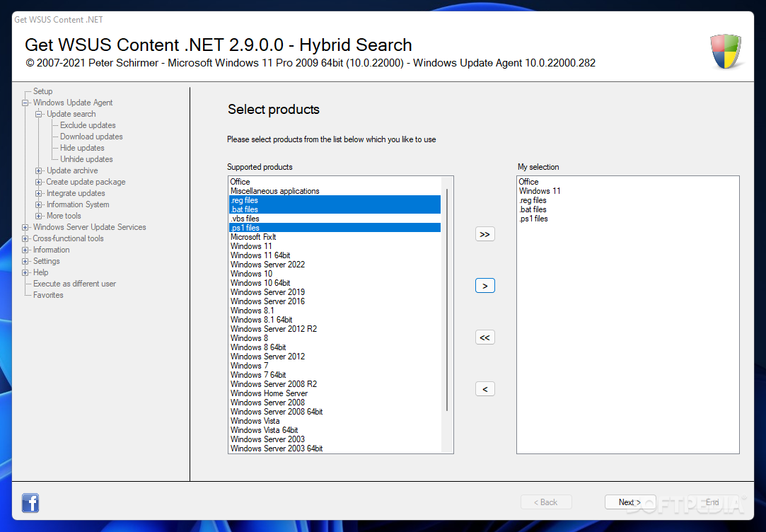This screenshot has height=532, width=766.
Task: Move selected products with the > button
Action: coord(484,286)
